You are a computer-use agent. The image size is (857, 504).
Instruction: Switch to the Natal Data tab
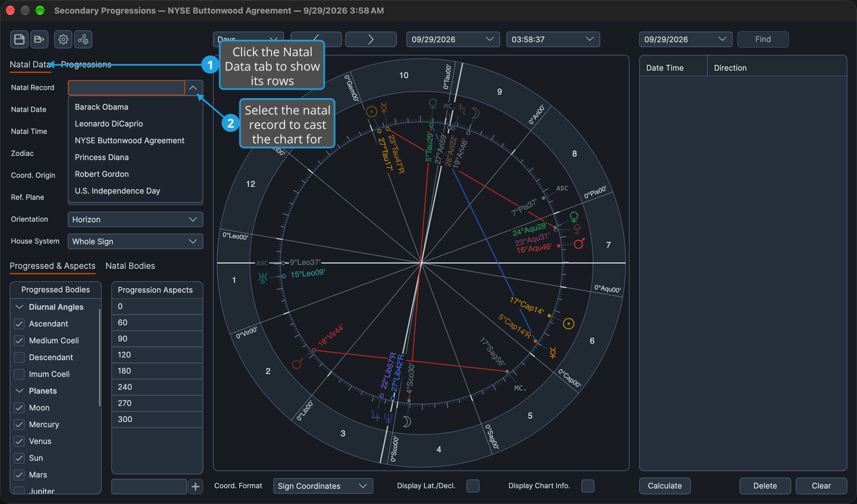pyautogui.click(x=30, y=65)
